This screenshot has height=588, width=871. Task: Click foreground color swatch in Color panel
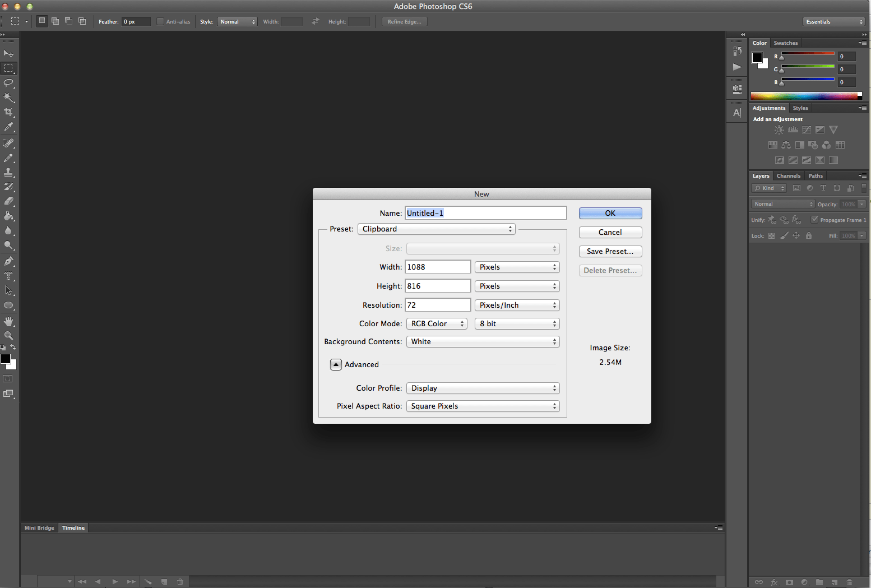click(x=757, y=57)
